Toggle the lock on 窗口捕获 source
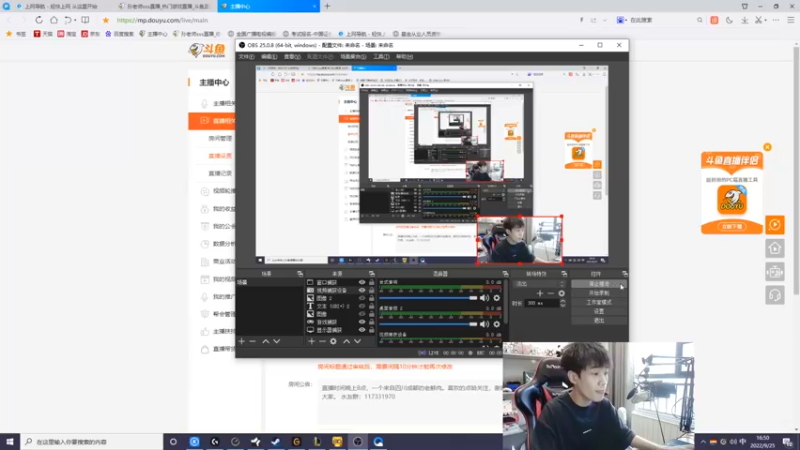Screen dimensions: 800x450 371,282
